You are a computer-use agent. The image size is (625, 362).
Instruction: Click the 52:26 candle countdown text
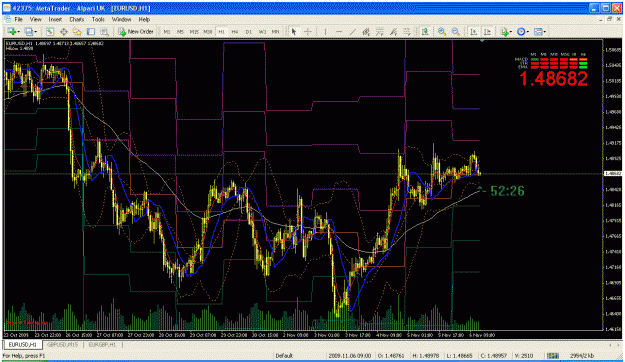[x=507, y=191]
